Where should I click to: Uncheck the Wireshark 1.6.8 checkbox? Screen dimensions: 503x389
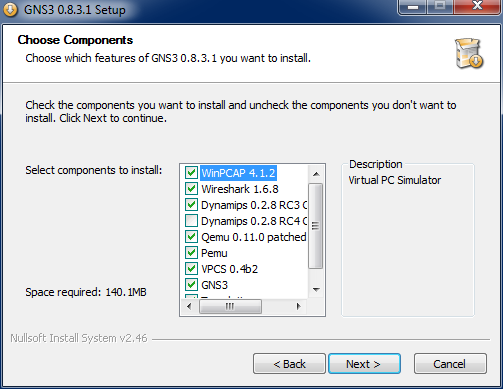click(191, 189)
